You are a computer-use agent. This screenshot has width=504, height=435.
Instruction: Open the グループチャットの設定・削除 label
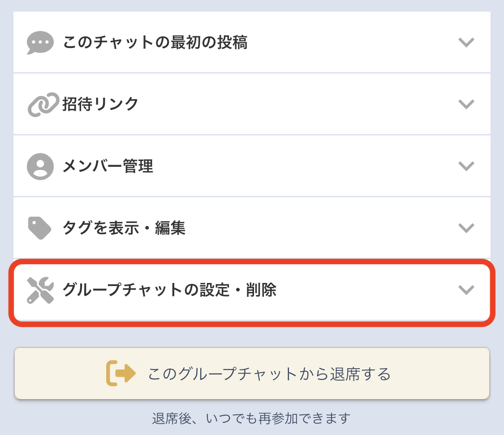169,290
